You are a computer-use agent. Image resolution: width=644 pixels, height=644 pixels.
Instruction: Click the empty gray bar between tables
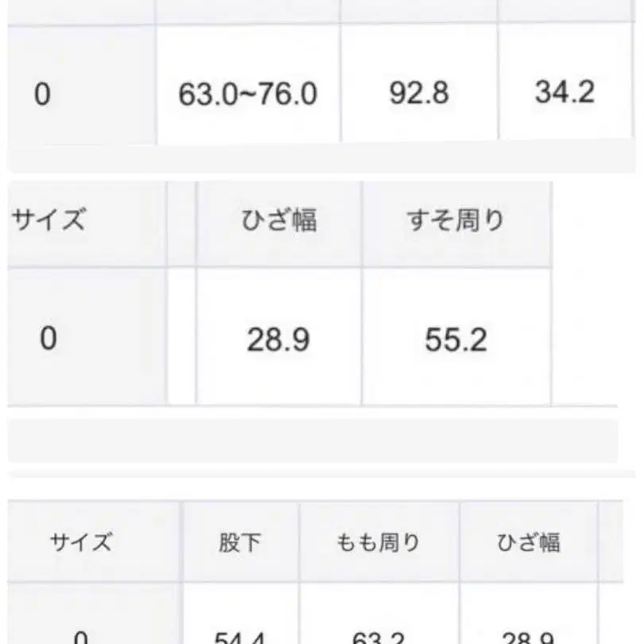coord(312,440)
